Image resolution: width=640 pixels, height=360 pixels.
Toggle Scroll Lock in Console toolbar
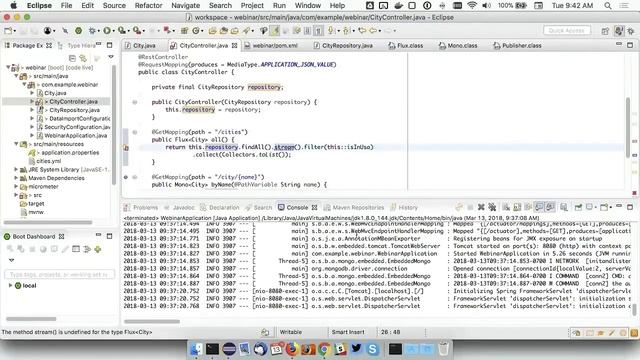pos(517,207)
